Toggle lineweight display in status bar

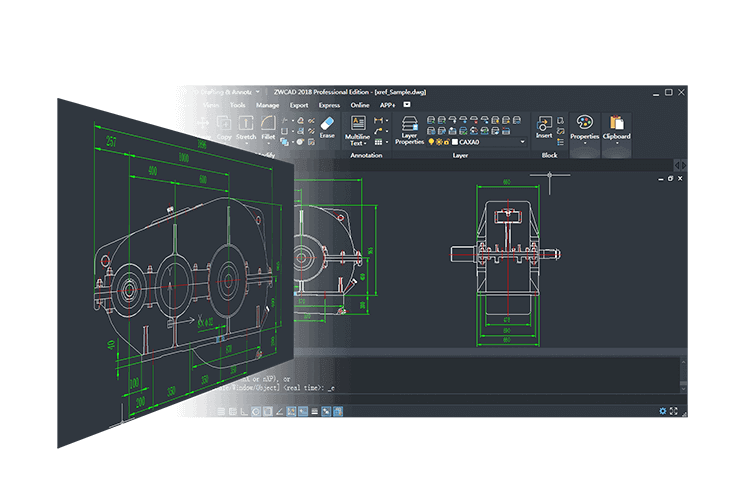pos(314,411)
